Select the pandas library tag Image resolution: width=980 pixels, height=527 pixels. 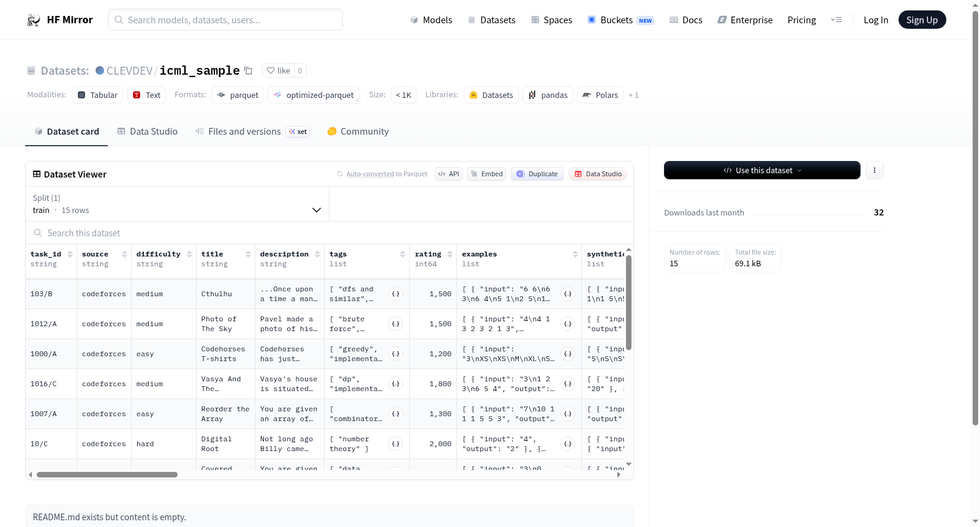pos(548,95)
